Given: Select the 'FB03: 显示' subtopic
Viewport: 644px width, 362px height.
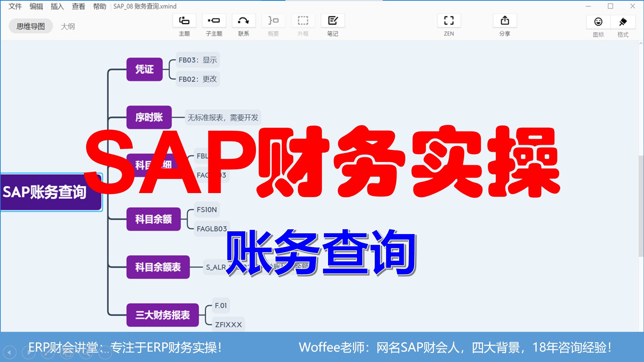Looking at the screenshot, I should tap(198, 60).
